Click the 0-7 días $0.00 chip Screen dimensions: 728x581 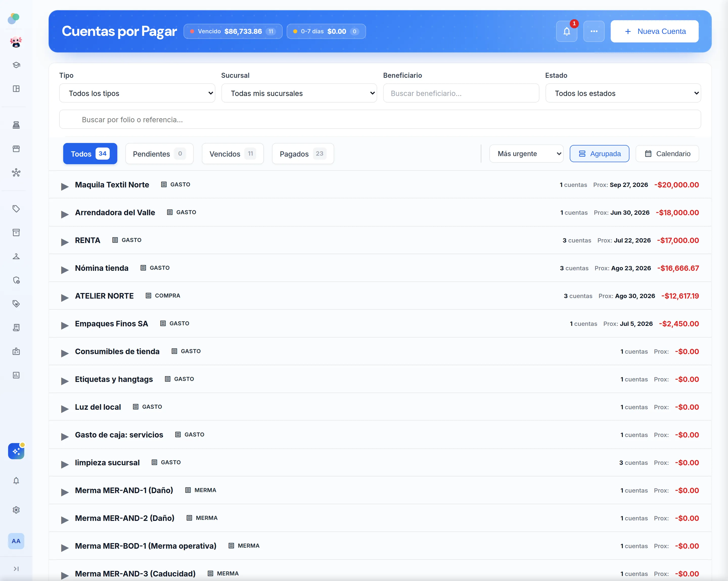coord(326,31)
